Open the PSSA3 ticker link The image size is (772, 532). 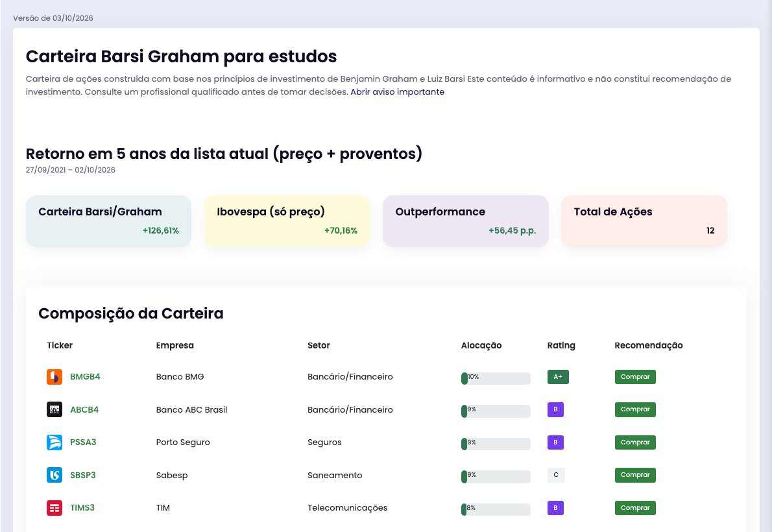click(83, 442)
